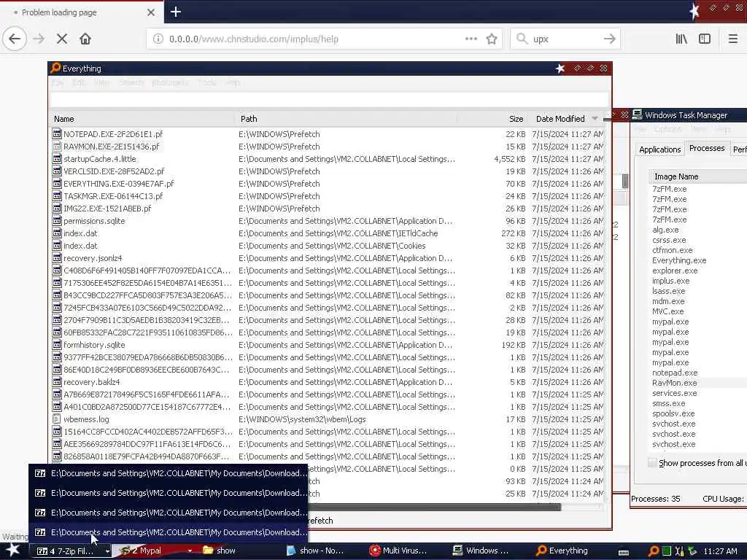Viewport: 747px width, 560px height.
Task: Activate Everything taskbar button
Action: coord(562,551)
